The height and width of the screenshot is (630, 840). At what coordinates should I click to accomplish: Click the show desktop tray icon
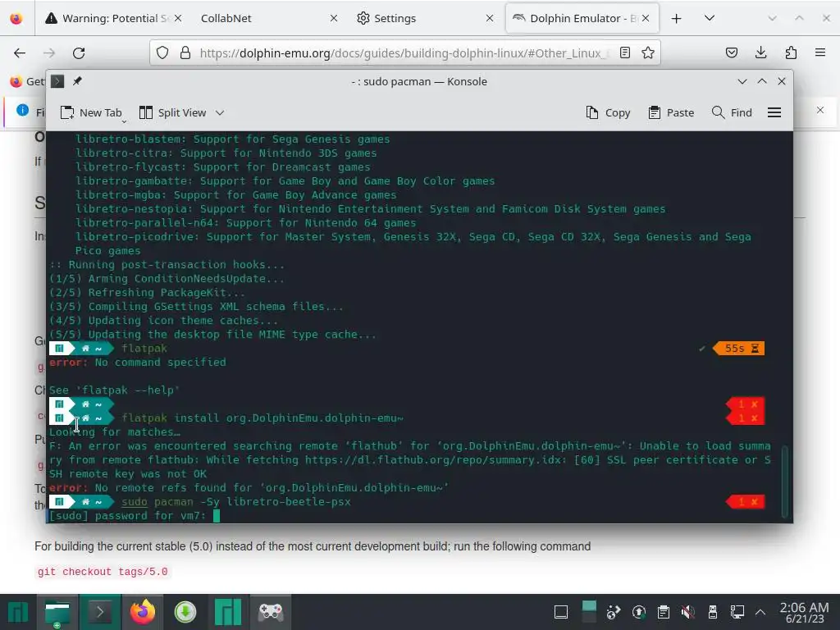tap(561, 612)
